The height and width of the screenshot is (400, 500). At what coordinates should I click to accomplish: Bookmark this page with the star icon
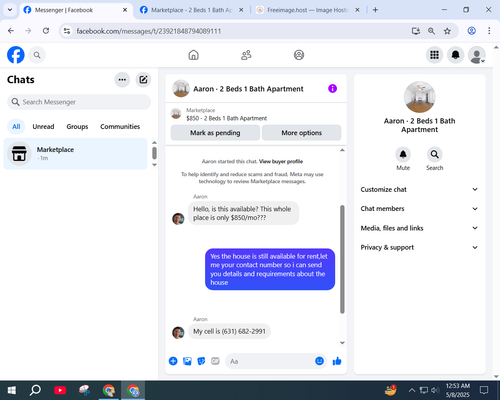(x=447, y=31)
